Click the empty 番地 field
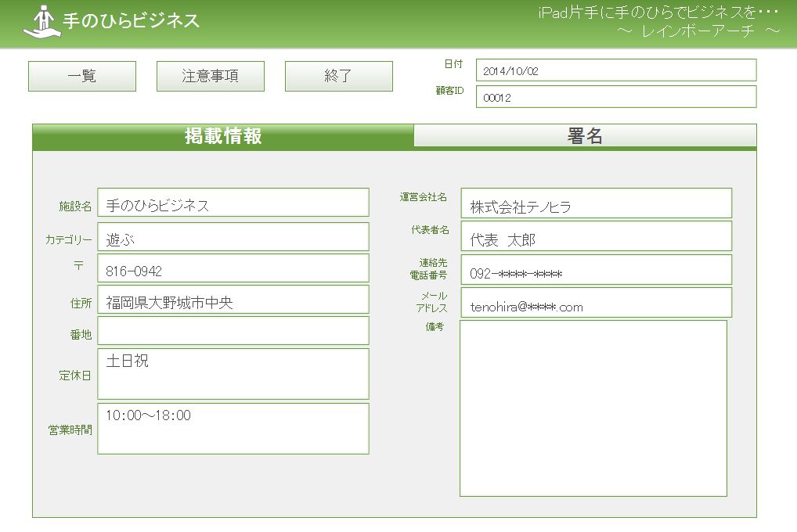The height and width of the screenshot is (532, 797). click(x=233, y=331)
